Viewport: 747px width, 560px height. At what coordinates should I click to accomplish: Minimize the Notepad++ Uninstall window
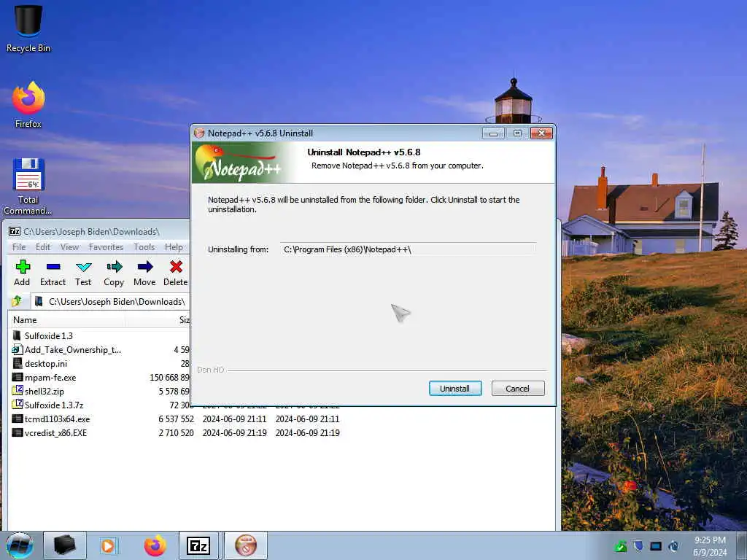tap(494, 133)
